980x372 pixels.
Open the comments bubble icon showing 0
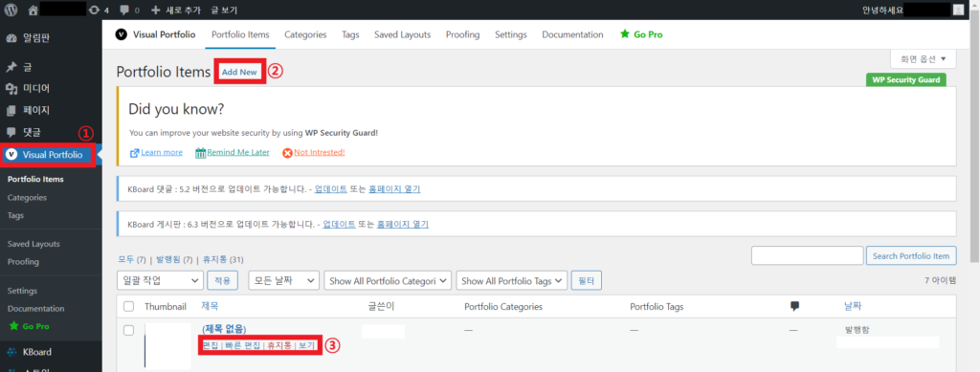(x=124, y=10)
